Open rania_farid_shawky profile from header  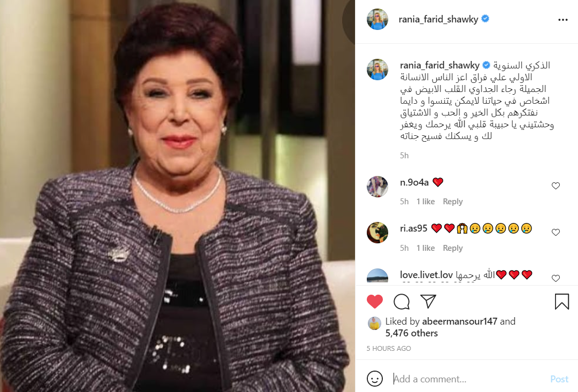438,19
